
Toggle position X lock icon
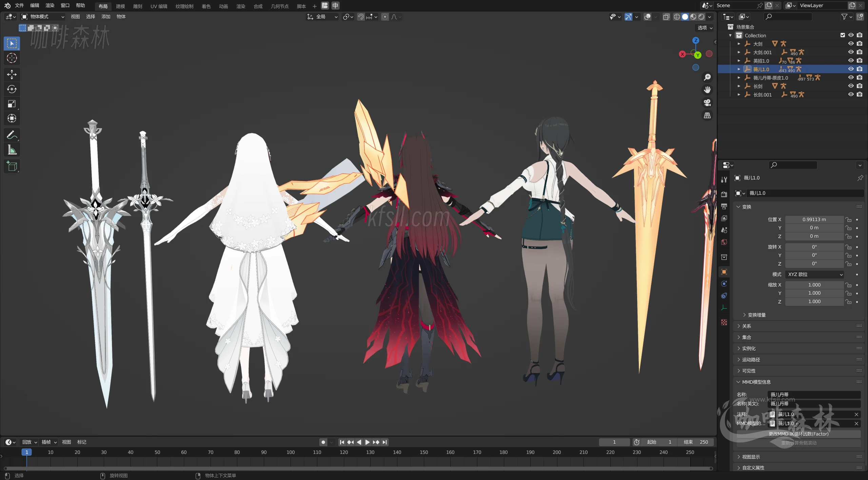pos(848,220)
